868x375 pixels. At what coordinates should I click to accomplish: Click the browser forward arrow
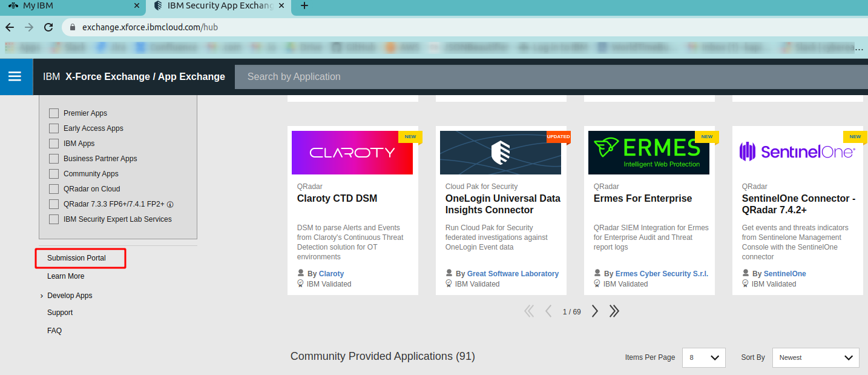29,27
